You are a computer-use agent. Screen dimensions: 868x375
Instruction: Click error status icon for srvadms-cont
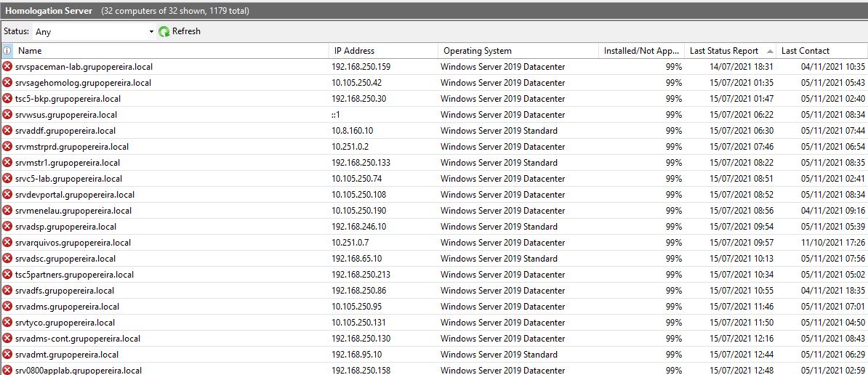(7, 339)
